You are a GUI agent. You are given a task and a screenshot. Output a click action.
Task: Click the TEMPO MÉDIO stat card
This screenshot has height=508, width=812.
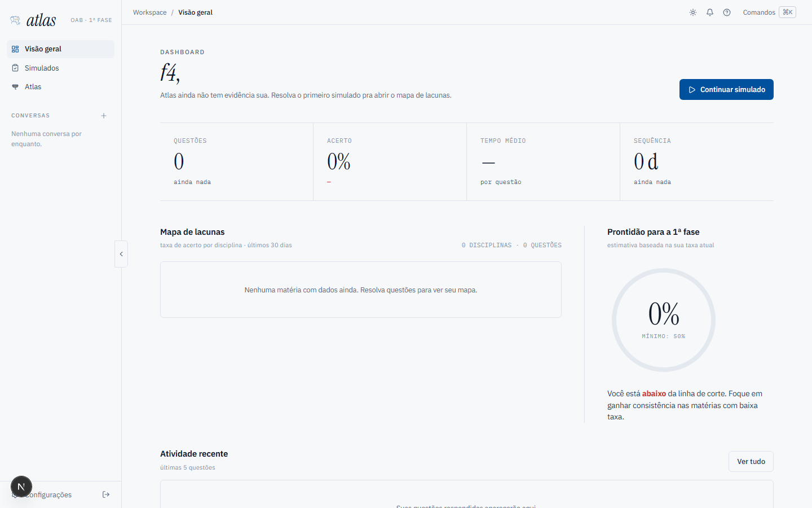(x=544, y=162)
